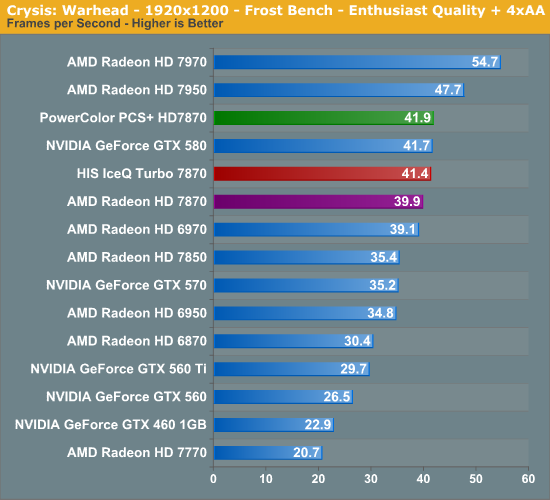The height and width of the screenshot is (500, 550).
Task: Click the 41.4 value on the red bar
Action: coord(415,174)
